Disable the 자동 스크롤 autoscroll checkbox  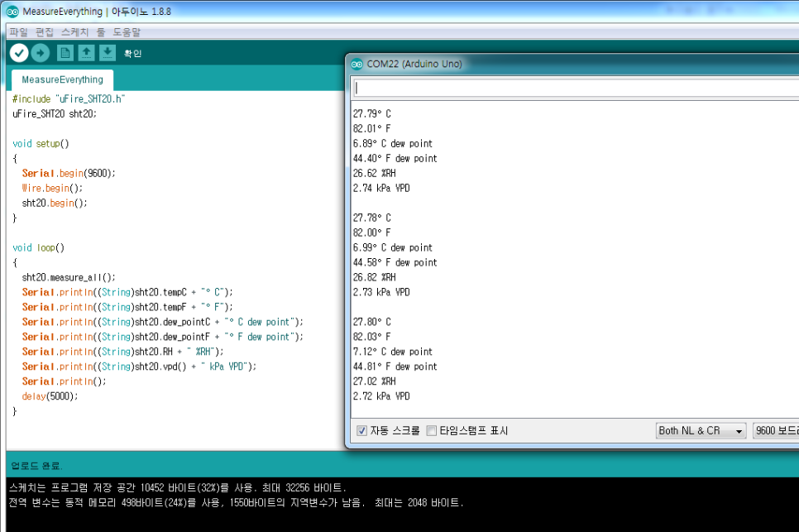(x=361, y=431)
